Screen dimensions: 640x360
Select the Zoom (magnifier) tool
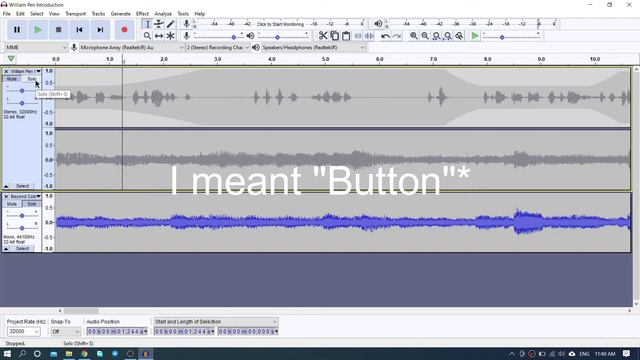147,36
